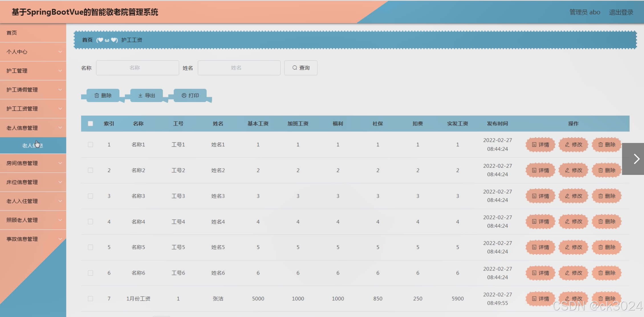Image resolution: width=644 pixels, height=317 pixels.
Task: Select the checkbox for row 1月份工资
Action: tap(90, 298)
